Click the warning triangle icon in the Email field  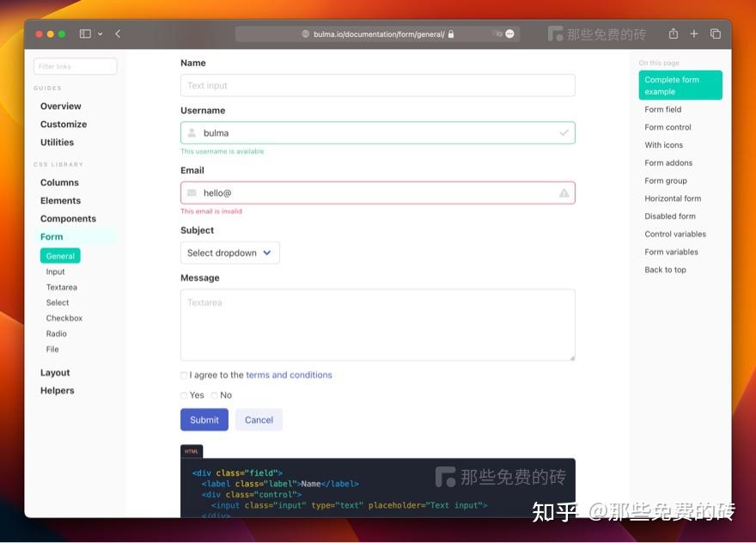[x=564, y=192]
